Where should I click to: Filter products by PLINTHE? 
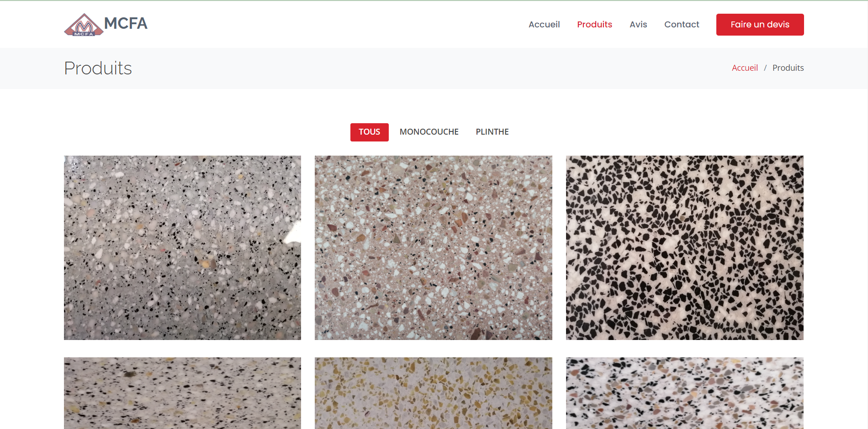pyautogui.click(x=492, y=132)
